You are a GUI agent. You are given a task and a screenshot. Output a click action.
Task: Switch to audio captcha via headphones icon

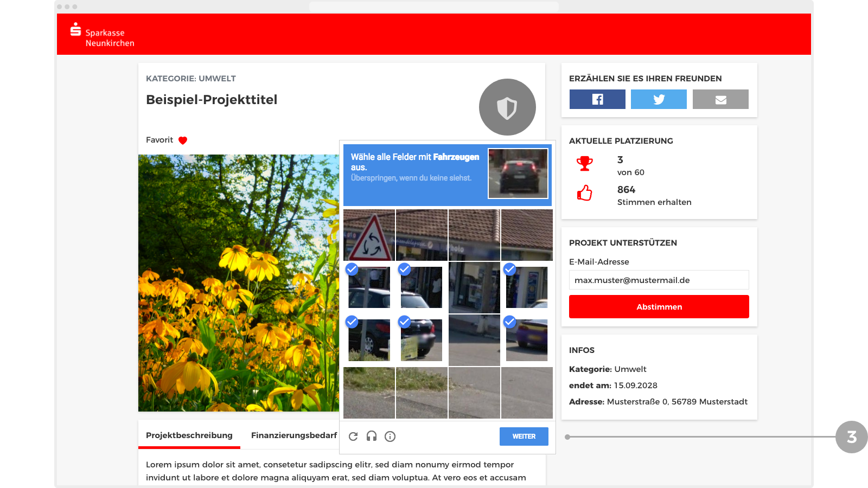click(372, 436)
